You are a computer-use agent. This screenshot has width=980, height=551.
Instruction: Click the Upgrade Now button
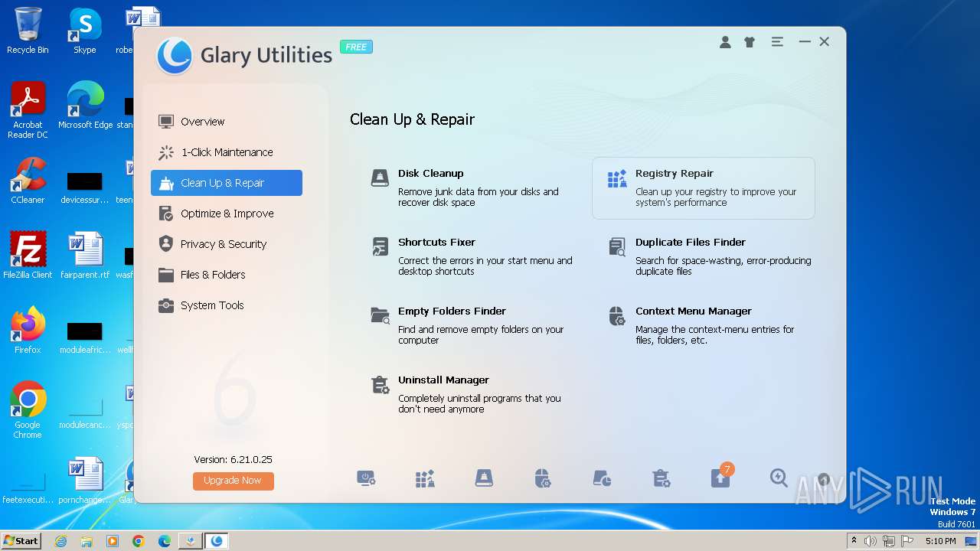(233, 481)
